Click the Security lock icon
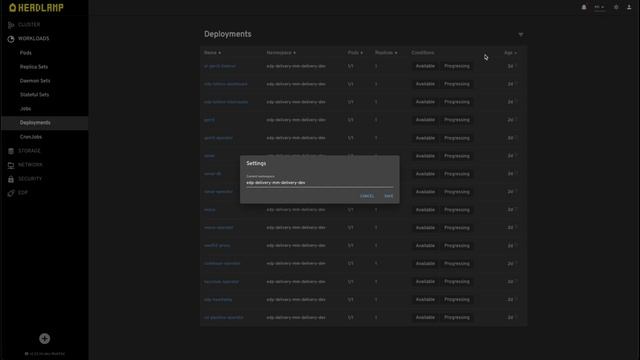The width and height of the screenshot is (640, 360). 11,179
